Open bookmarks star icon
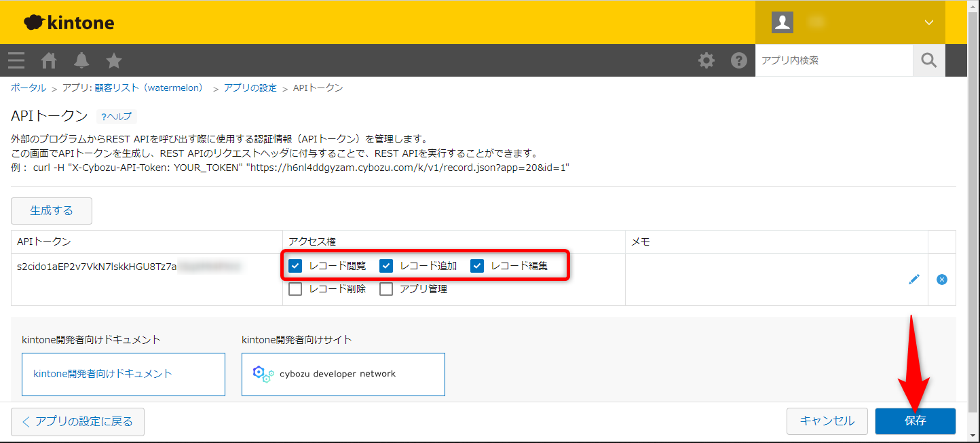980x443 pixels. [x=114, y=60]
